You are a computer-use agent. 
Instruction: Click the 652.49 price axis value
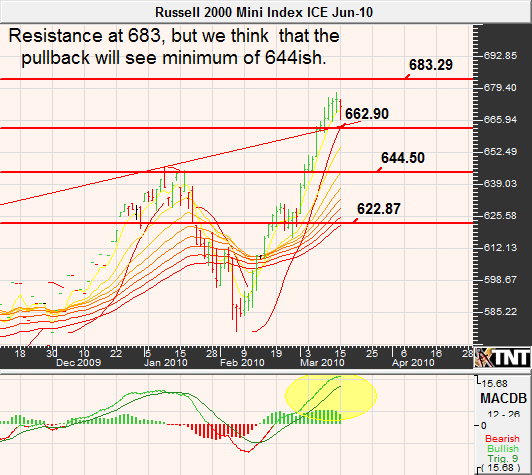(500, 151)
